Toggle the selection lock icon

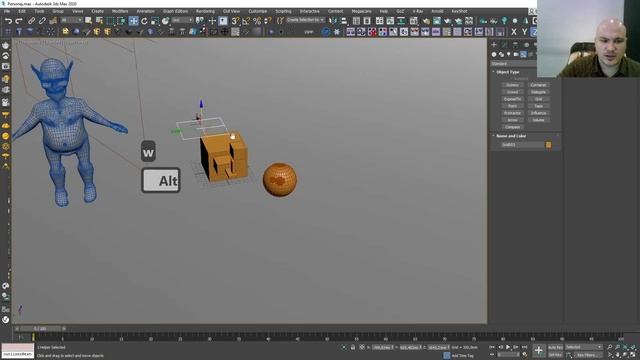tap(353, 347)
